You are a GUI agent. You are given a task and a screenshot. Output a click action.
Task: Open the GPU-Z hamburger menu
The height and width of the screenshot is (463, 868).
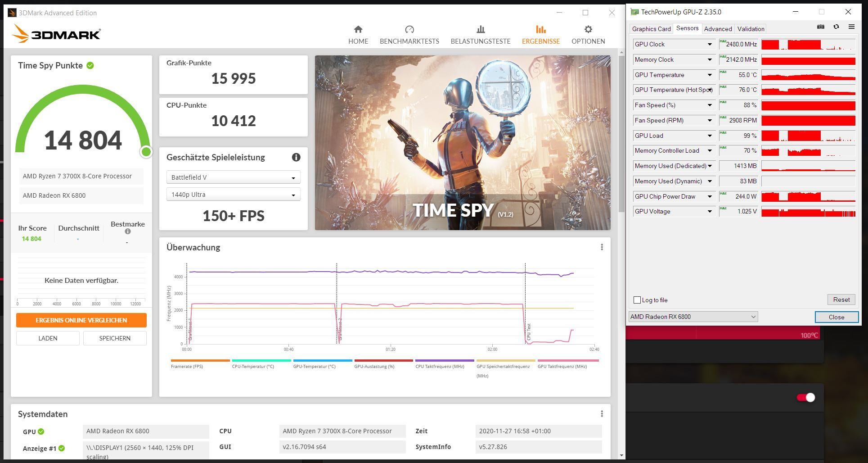[x=851, y=27]
